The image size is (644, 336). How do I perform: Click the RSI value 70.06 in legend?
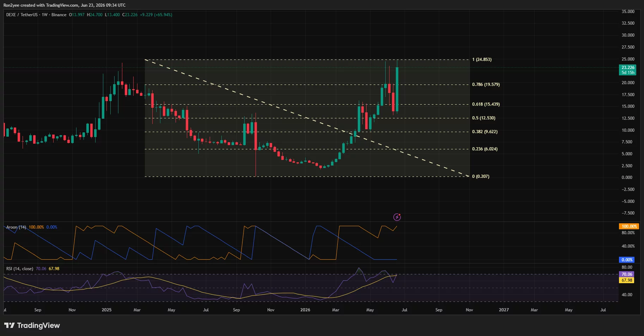[x=41, y=269]
